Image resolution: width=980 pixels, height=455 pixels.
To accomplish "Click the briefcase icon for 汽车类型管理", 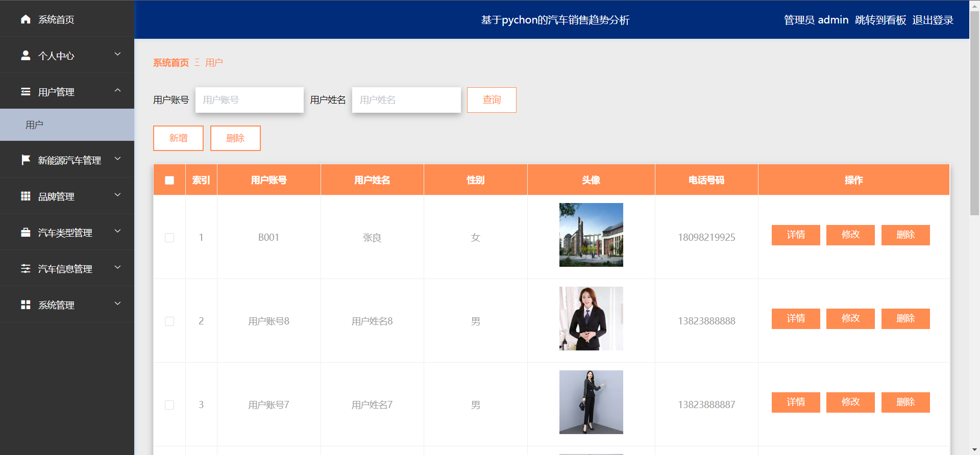I will tap(26, 232).
